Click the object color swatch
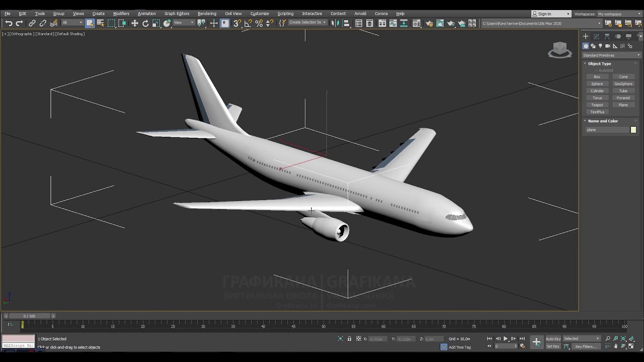This screenshot has width=644, height=362. coord(633,130)
